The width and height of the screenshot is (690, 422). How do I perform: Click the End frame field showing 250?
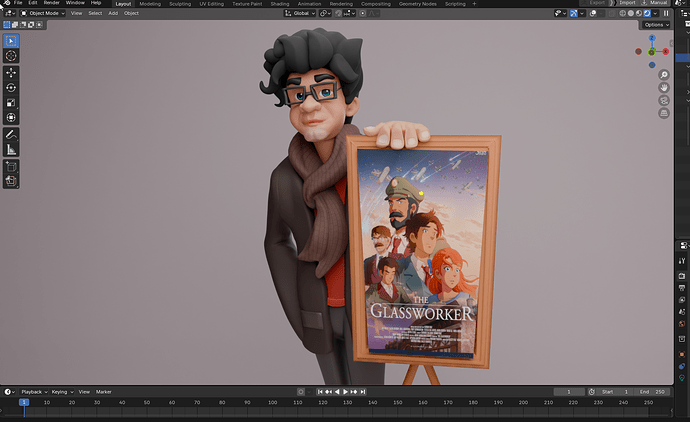pos(652,392)
